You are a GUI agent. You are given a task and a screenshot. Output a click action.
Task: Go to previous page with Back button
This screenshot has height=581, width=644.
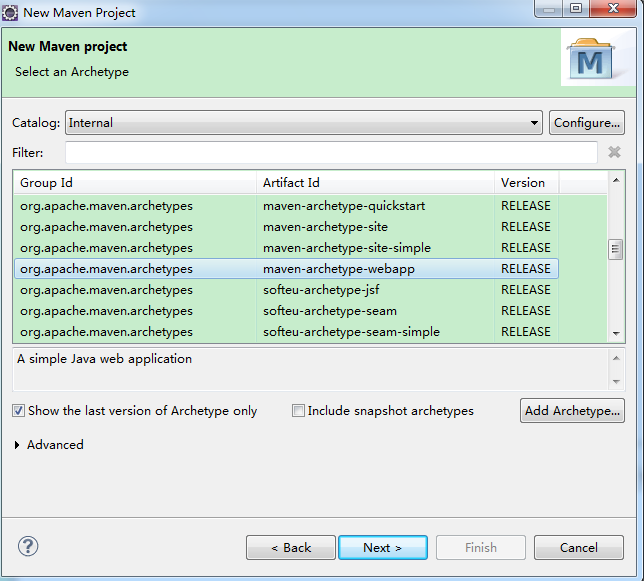click(x=291, y=547)
